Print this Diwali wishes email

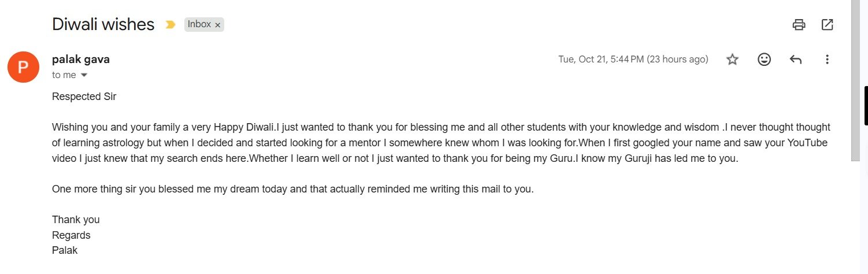tap(799, 24)
